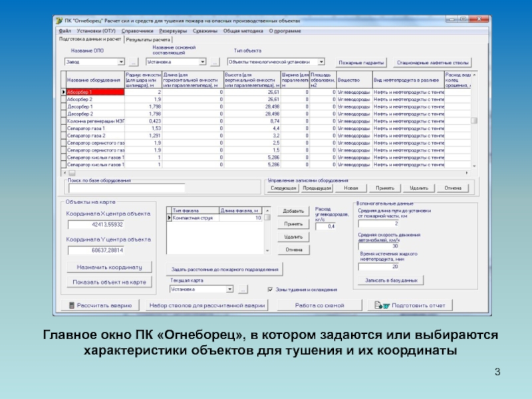
Task: Open the Название основной составляющей dropdown
Action: [203, 62]
